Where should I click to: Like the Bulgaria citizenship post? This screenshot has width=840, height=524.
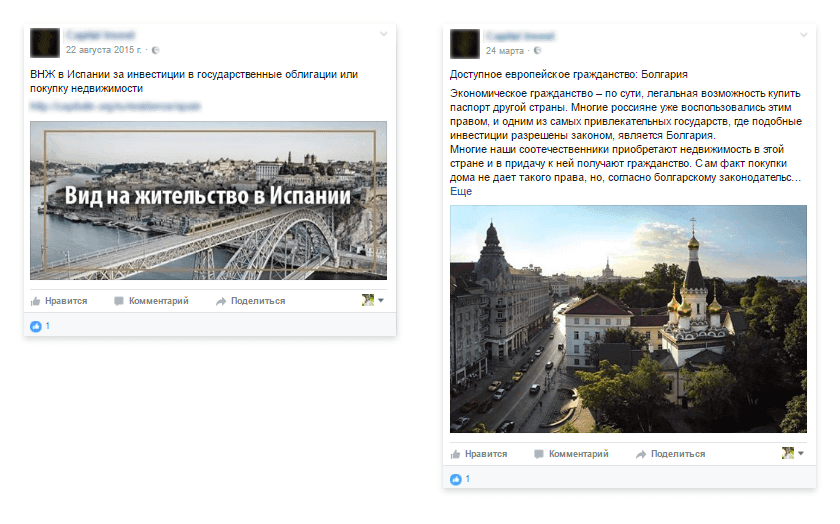[x=479, y=454]
